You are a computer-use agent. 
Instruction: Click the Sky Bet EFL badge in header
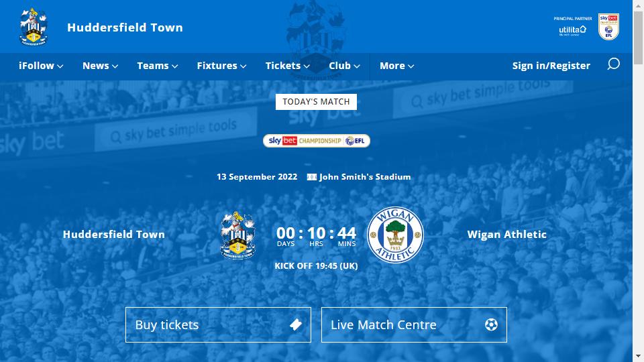(x=608, y=27)
